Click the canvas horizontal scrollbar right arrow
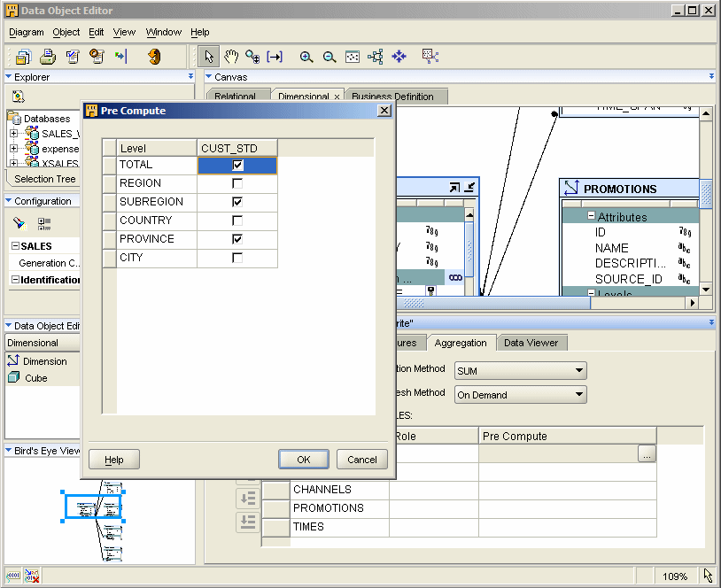 tap(693, 303)
